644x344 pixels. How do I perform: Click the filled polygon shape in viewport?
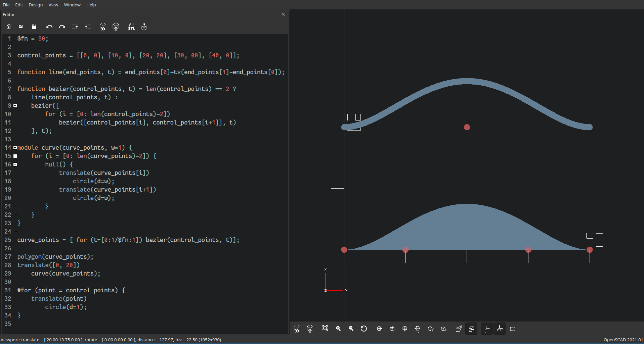(x=467, y=230)
